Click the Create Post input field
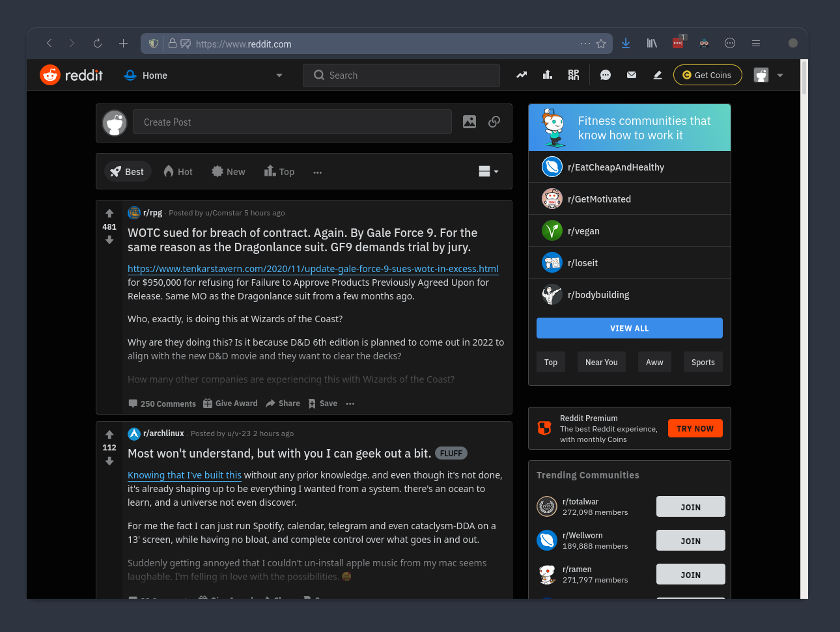Screen dimensions: 840x632 292,122
